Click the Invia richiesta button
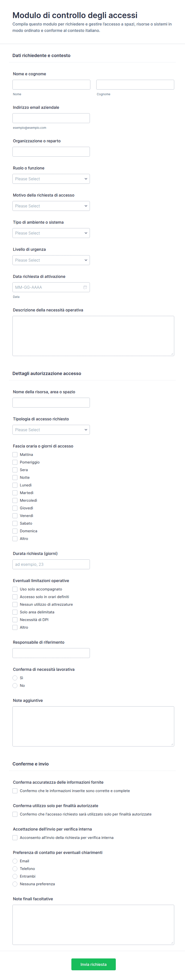Viewport: 185px width, 980px height. point(93,964)
